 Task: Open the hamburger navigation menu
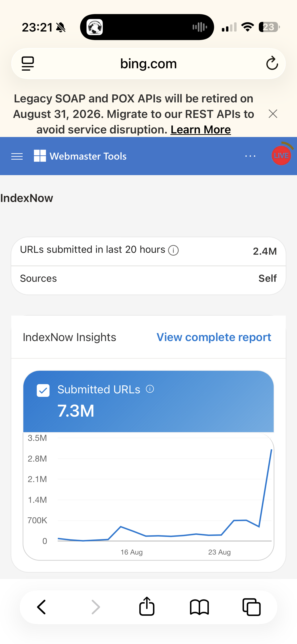pyautogui.click(x=17, y=156)
